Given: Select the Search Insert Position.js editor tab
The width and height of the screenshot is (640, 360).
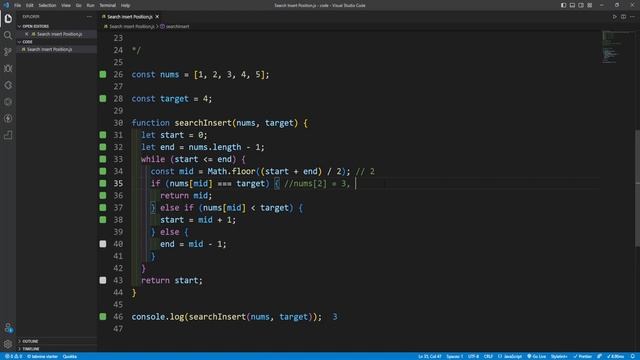Looking at the screenshot, I should 130,17.
